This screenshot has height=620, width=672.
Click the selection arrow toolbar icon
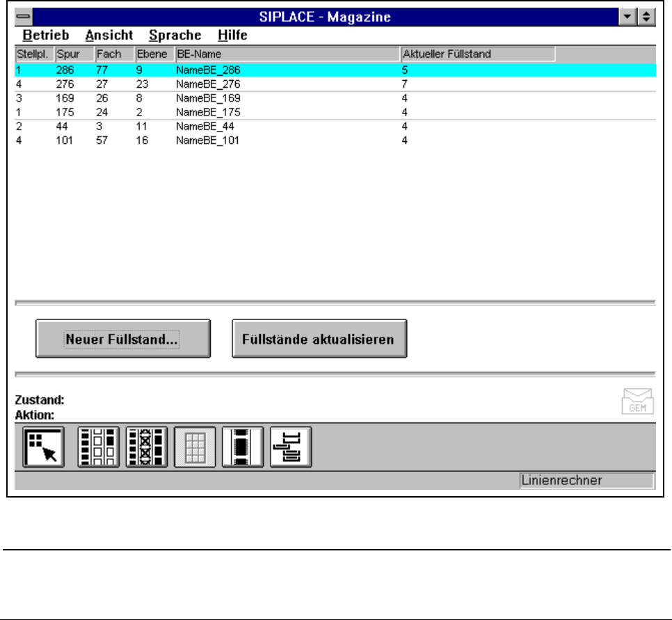point(43,447)
